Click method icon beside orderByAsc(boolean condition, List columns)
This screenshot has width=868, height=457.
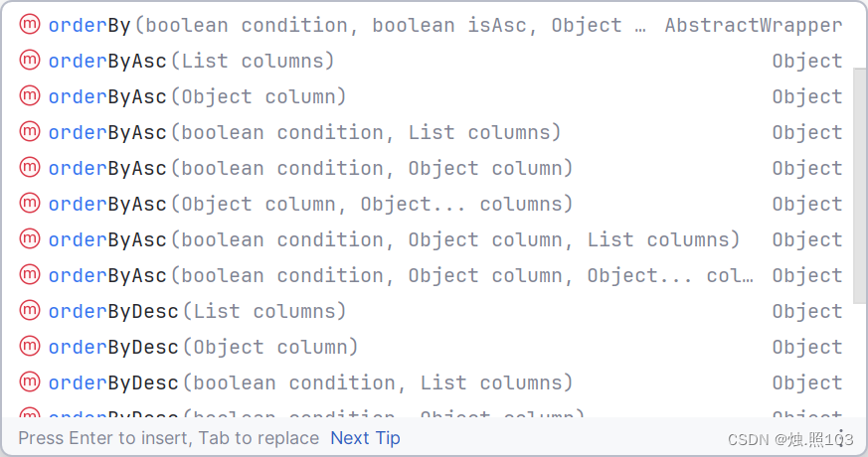30,132
